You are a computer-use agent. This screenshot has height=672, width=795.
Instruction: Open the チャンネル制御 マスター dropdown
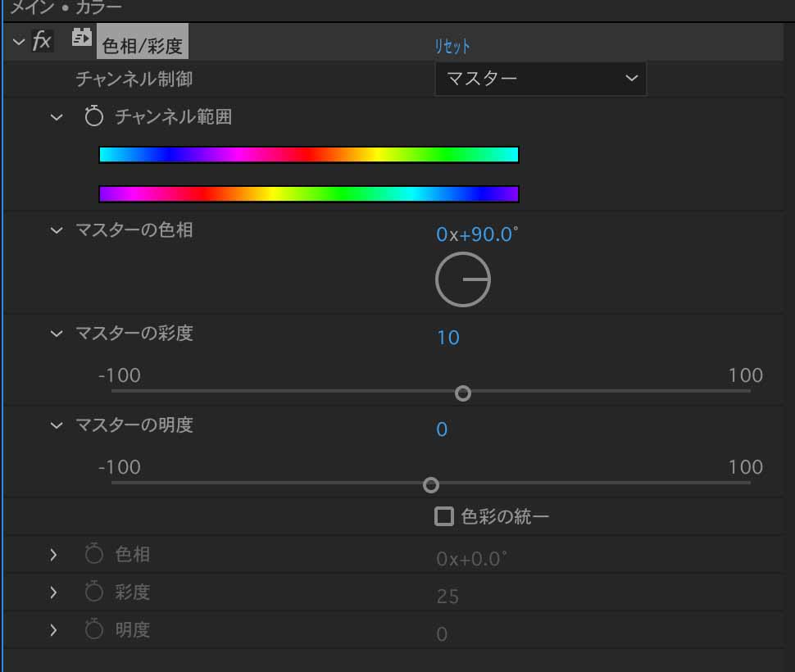click(540, 79)
